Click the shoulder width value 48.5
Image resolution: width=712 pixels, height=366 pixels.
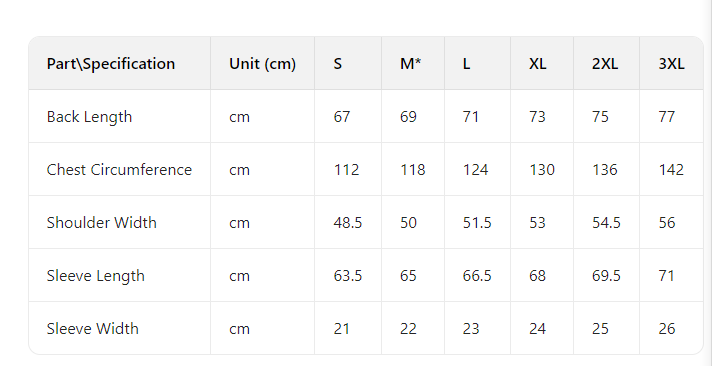click(348, 223)
